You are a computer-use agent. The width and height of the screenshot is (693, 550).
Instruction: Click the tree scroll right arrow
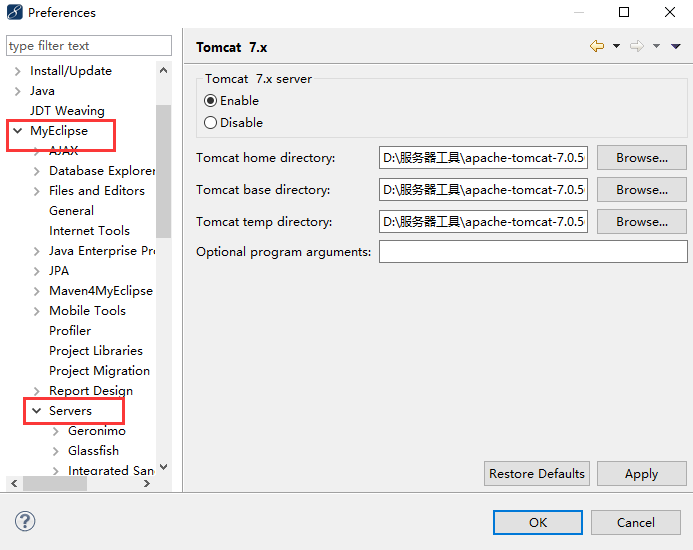click(x=147, y=484)
